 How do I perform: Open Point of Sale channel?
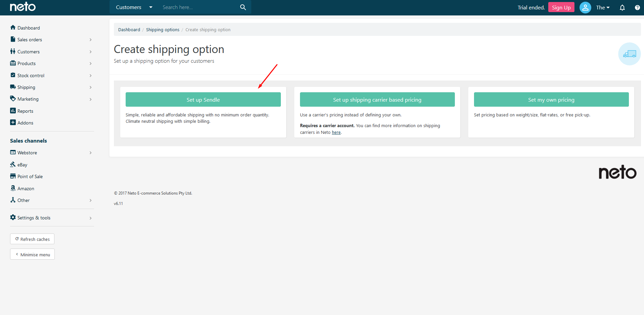coord(30,176)
